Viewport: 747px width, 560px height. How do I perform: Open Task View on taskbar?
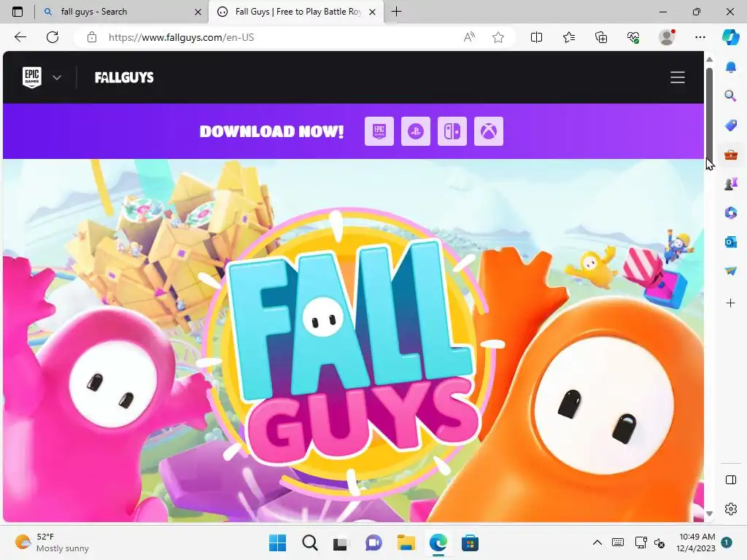click(x=340, y=542)
